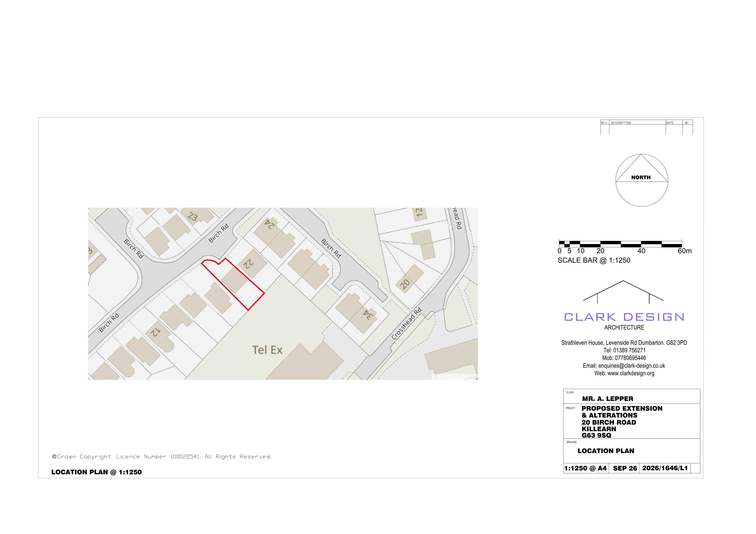Click 'PROPOSED EXTENSION' project title line
The height and width of the screenshot is (534, 756).
pos(622,409)
